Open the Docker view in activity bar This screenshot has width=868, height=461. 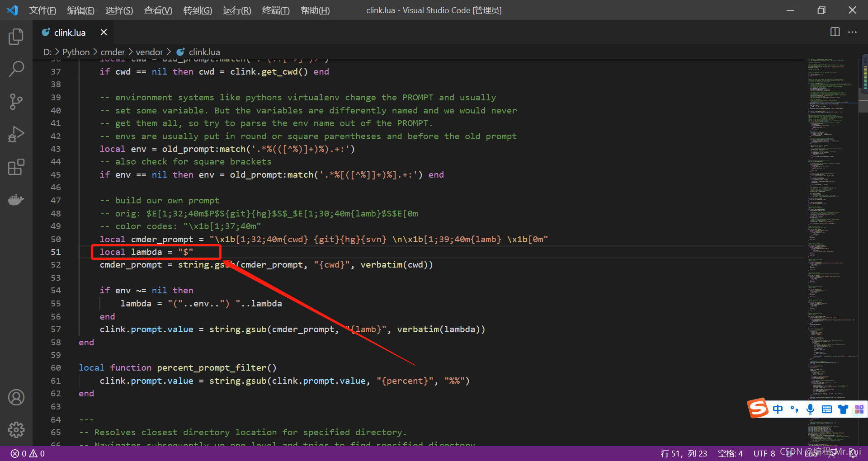(16, 199)
